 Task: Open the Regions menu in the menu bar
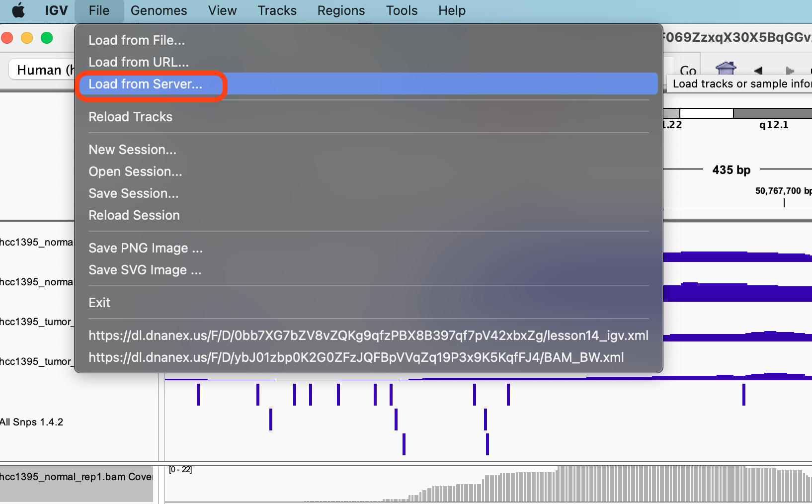[x=341, y=10]
